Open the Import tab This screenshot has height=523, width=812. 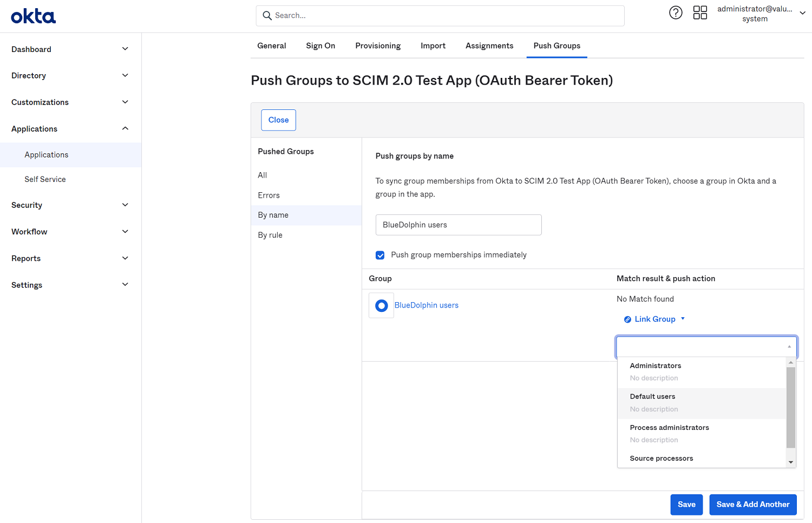click(433, 46)
